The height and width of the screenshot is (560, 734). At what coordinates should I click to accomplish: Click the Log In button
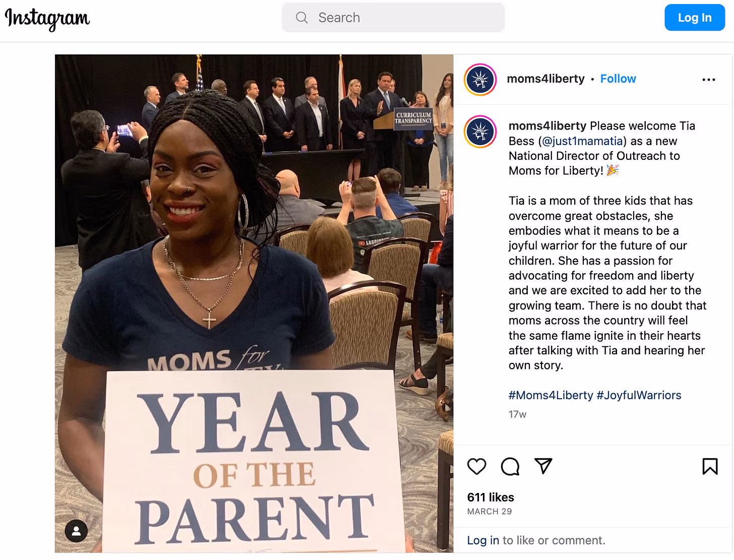tap(694, 18)
